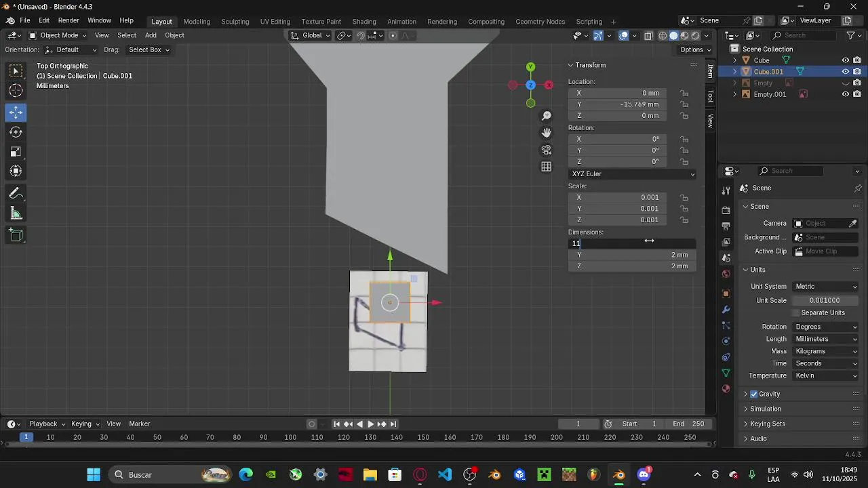Toggle visibility of Empty.001
Image resolution: width=868 pixels, height=488 pixels.
[846, 94]
